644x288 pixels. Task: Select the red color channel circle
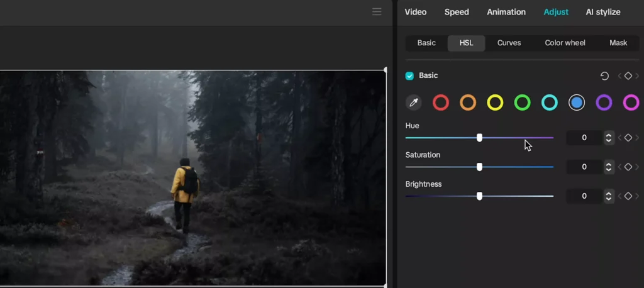(441, 102)
